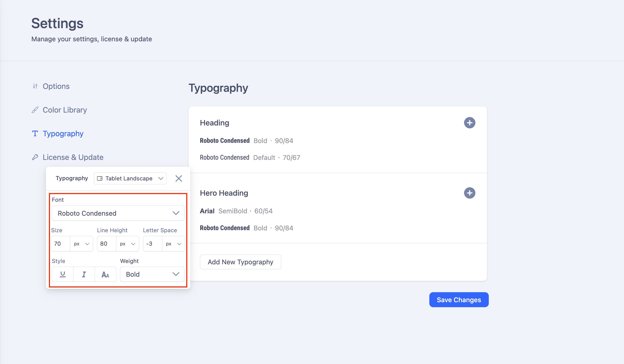The width and height of the screenshot is (624, 364).
Task: Click the Size input field showing 70
Action: (61, 244)
